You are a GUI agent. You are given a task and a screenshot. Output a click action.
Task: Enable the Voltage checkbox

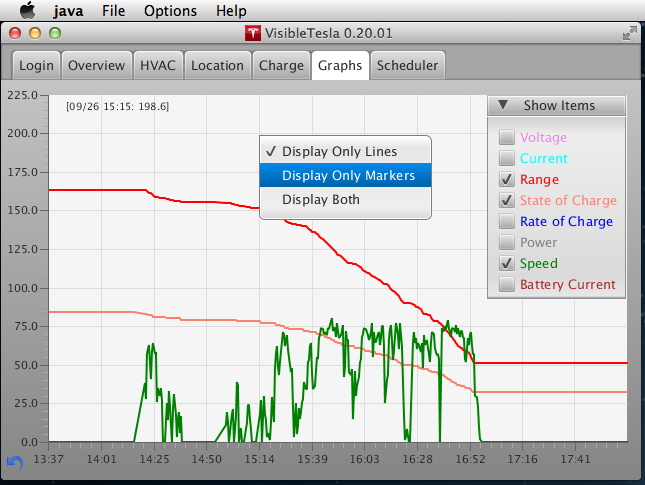pos(507,137)
